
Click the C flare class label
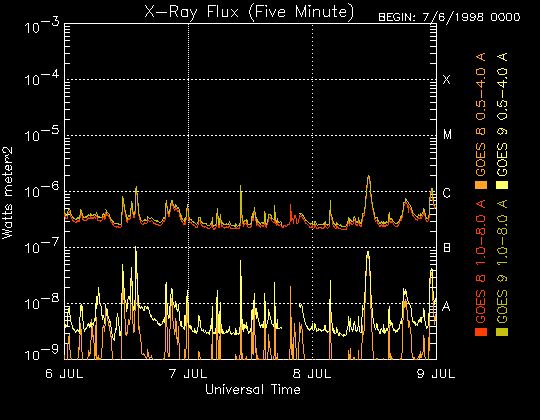click(x=446, y=193)
